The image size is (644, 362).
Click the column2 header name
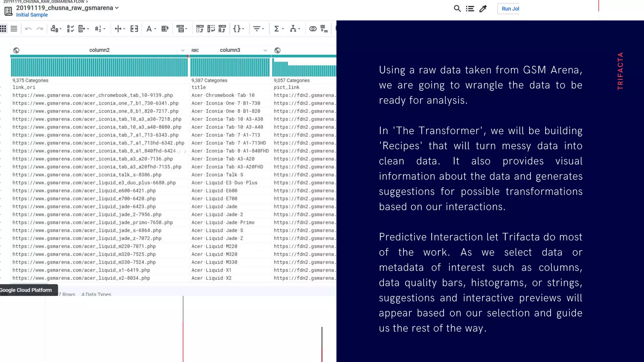99,50
